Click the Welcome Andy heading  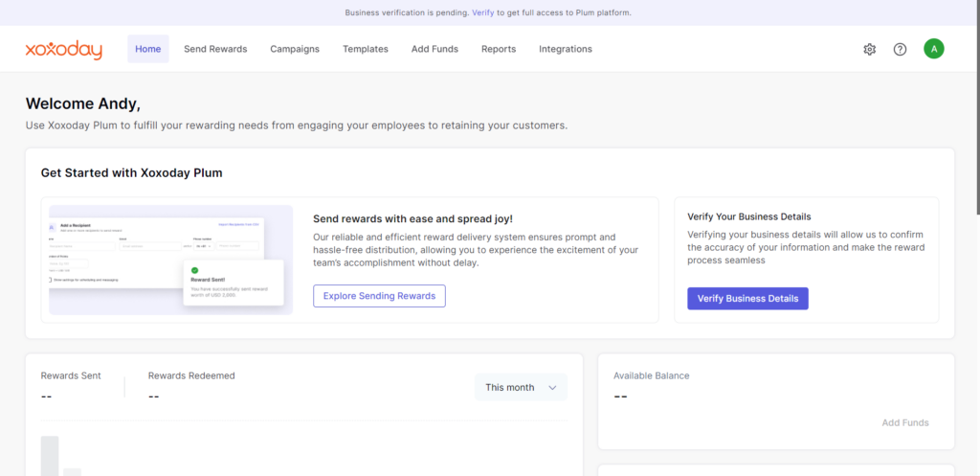pos(83,103)
